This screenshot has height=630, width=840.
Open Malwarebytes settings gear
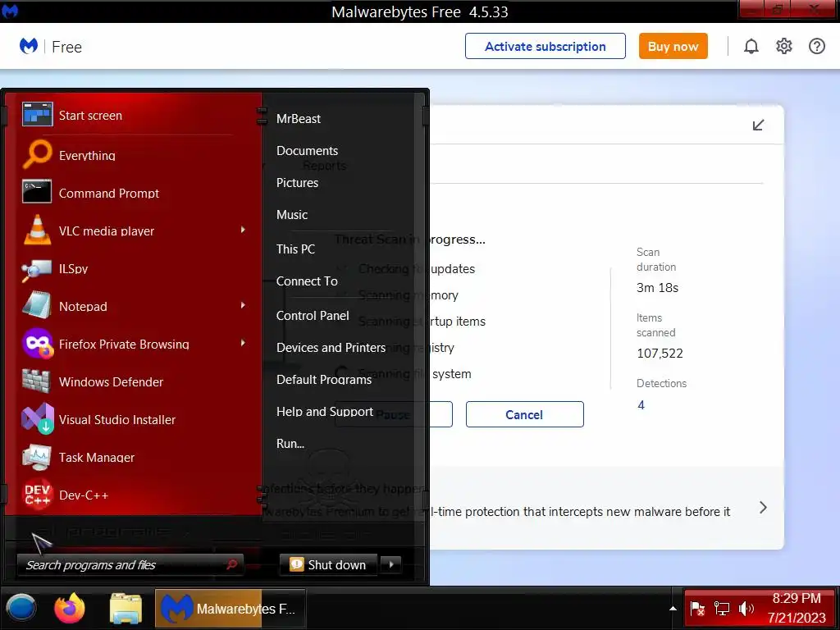click(783, 46)
